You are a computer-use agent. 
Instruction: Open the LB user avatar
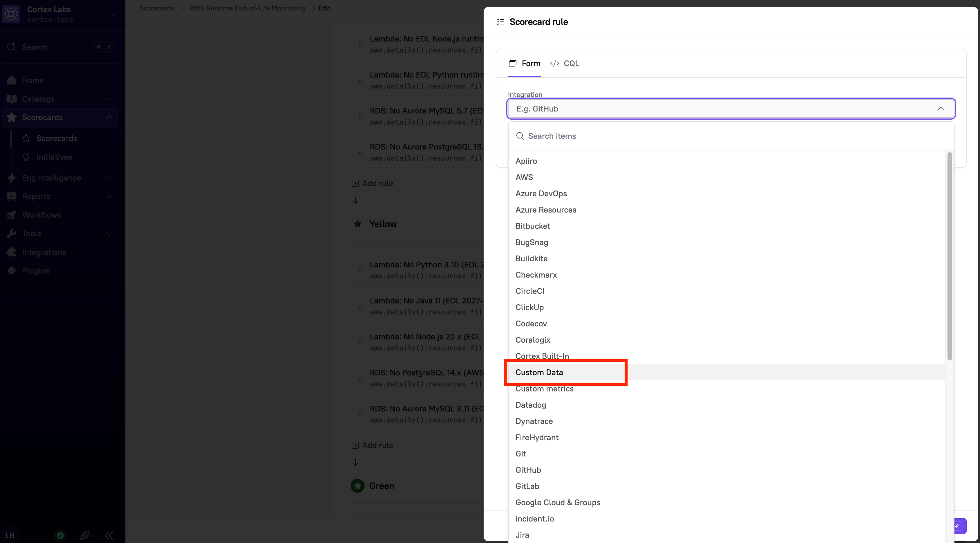coord(10,535)
